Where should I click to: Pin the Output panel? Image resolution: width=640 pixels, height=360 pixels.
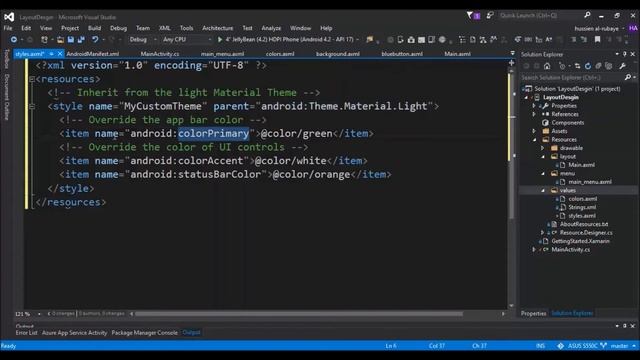click(x=624, y=326)
